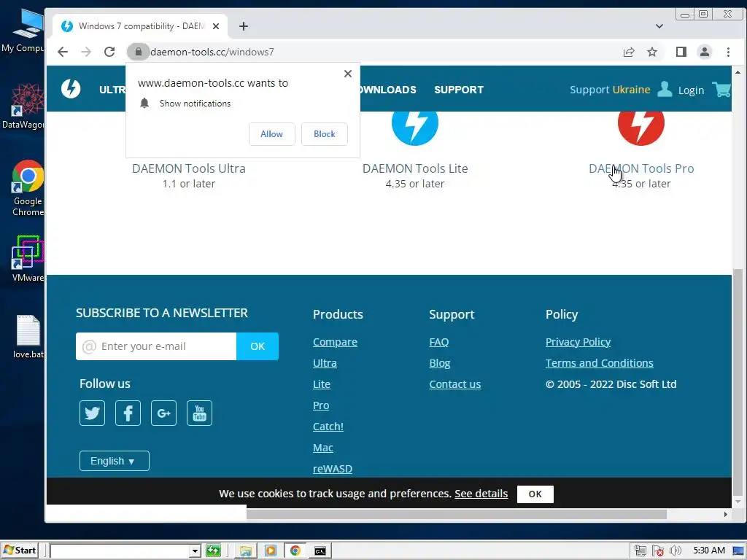This screenshot has width=747, height=560.
Task: Open the Start menu
Action: (19, 551)
